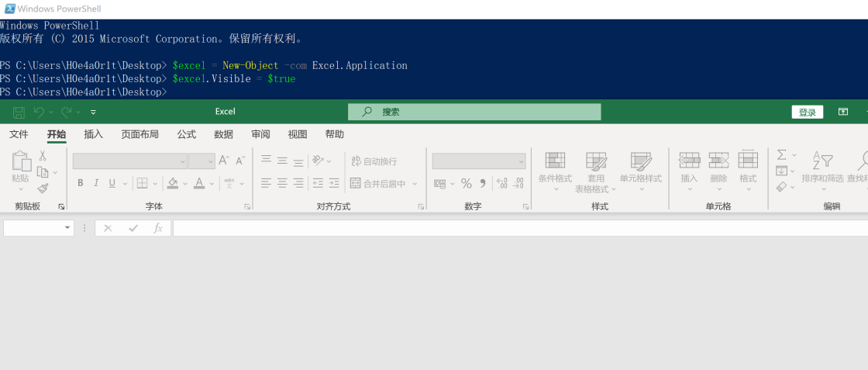Click the Decrease Font Size icon
Image resolution: width=868 pixels, height=370 pixels.
pyautogui.click(x=240, y=161)
